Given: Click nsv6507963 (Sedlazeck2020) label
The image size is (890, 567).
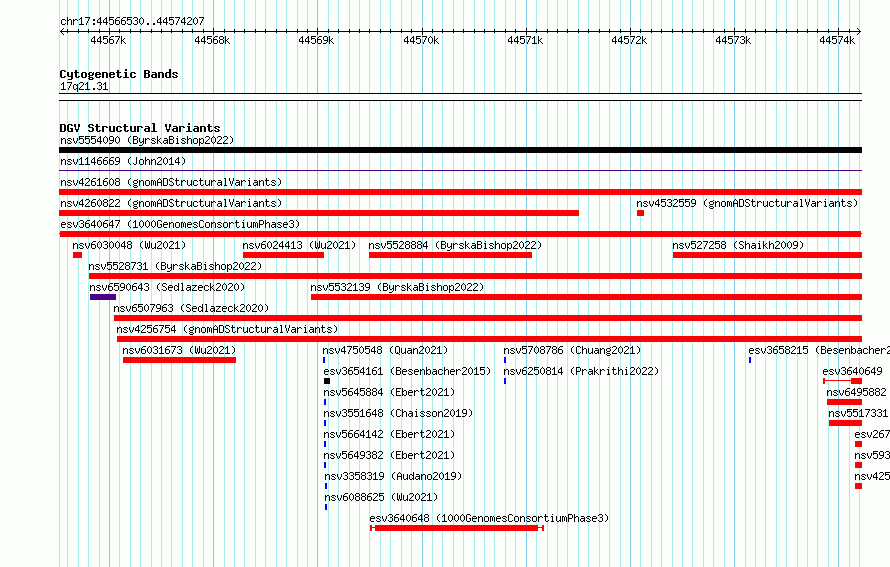Looking at the screenshot, I should 191,308.
